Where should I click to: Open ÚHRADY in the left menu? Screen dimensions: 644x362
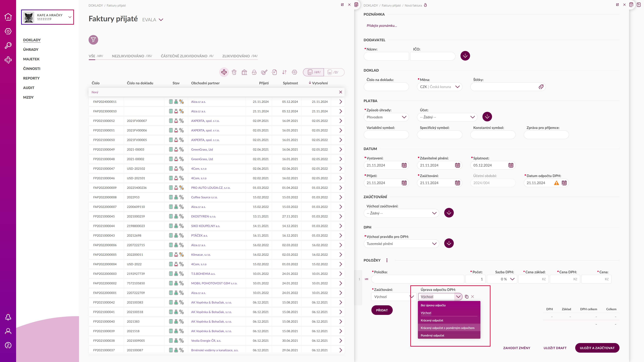31,49
